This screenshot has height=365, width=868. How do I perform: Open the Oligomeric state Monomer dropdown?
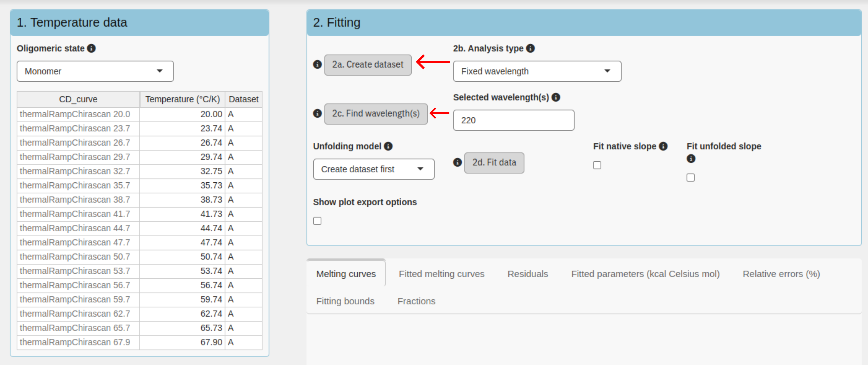coord(95,71)
